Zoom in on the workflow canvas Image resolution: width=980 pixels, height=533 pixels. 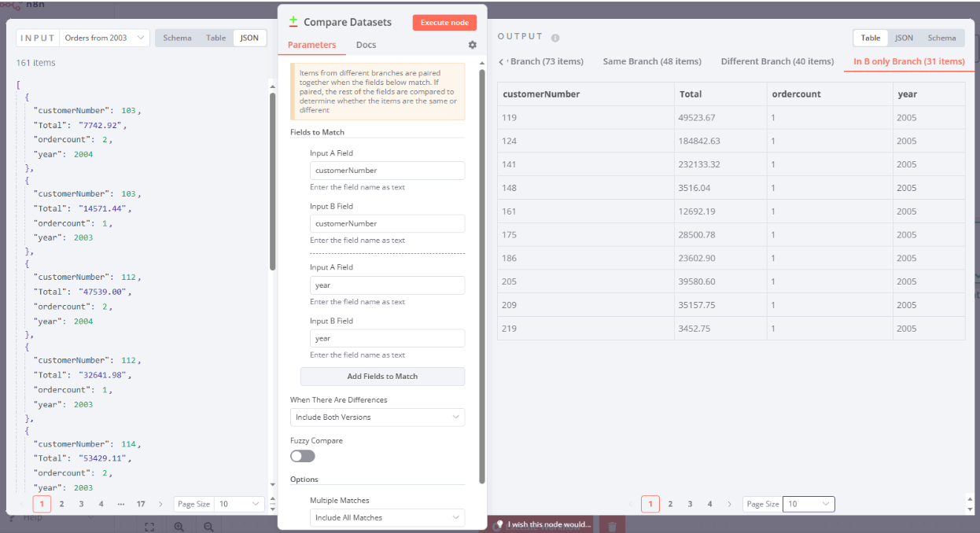179,526
